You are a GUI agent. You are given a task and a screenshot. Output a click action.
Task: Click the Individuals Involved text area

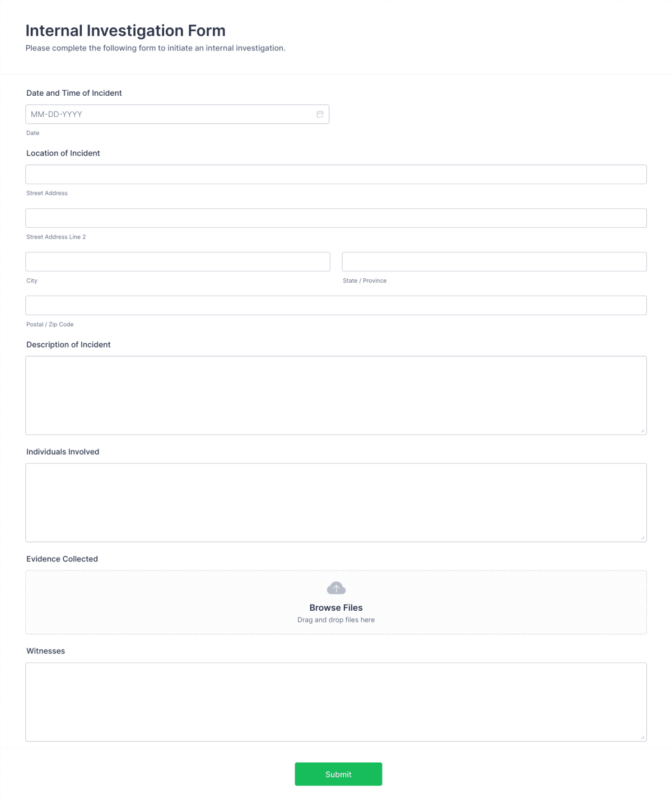point(336,502)
